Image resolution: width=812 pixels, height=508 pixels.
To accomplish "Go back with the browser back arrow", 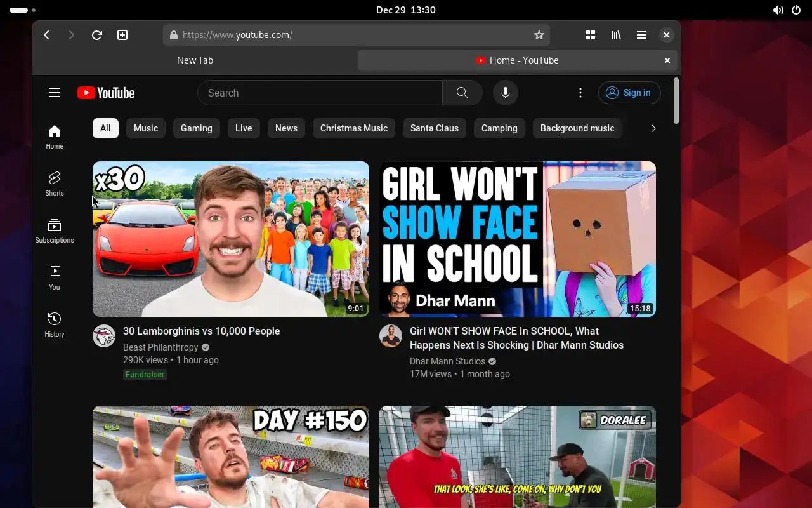I will click(x=46, y=35).
